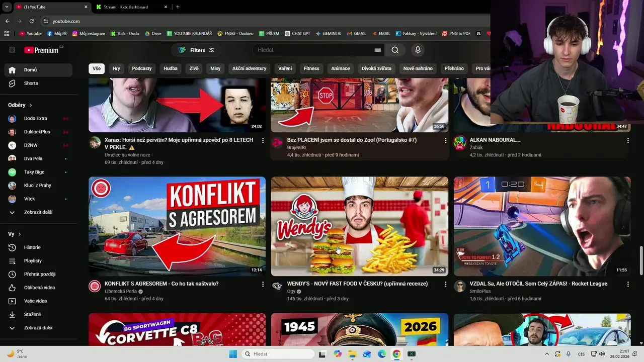Open Wendy's fast food review thumbnail
The height and width of the screenshot is (362, 644).
pos(360,226)
